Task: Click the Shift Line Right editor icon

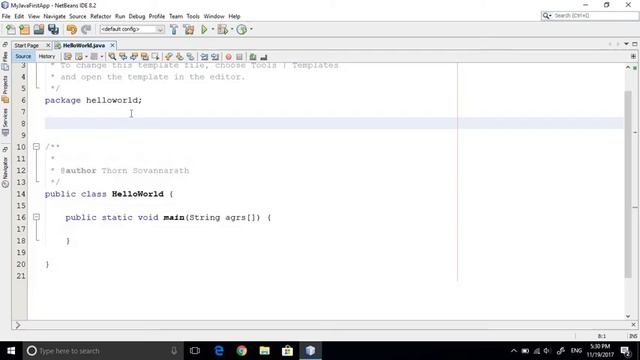Action: pos(215,57)
